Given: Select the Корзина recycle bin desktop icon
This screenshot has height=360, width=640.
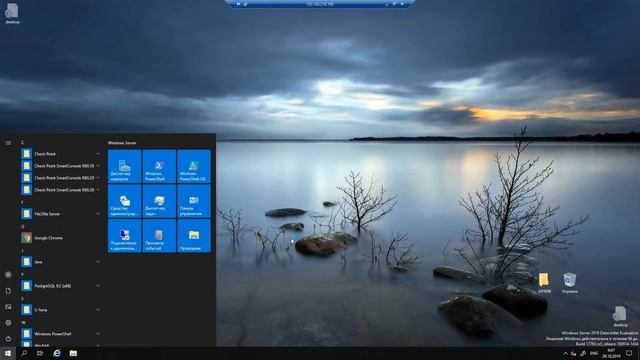Looking at the screenshot, I should pos(569,283).
